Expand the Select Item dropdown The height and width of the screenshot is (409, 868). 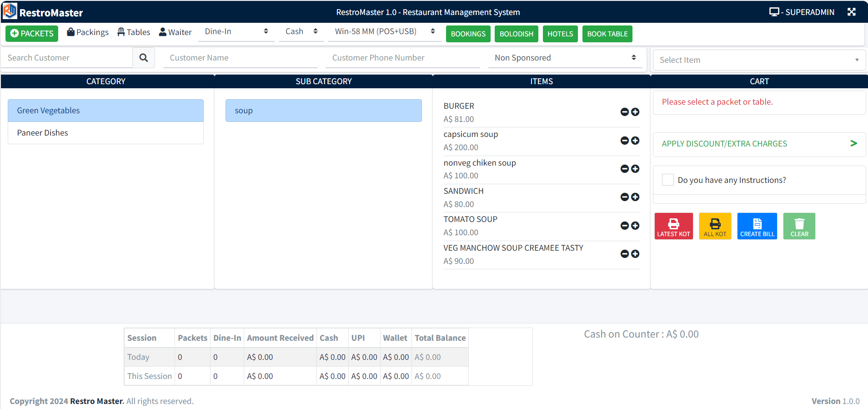759,60
